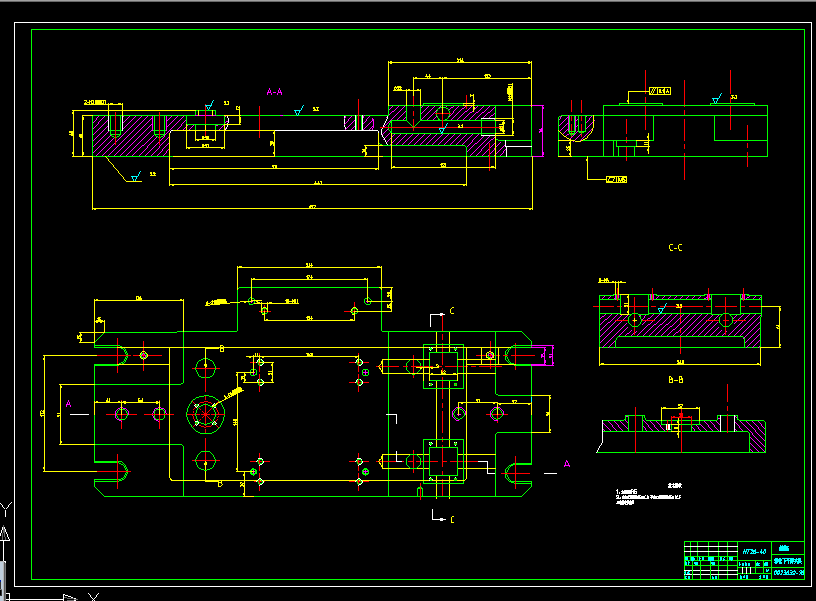
Task: Select the magenta A letter left of plan view
Action: 68,404
